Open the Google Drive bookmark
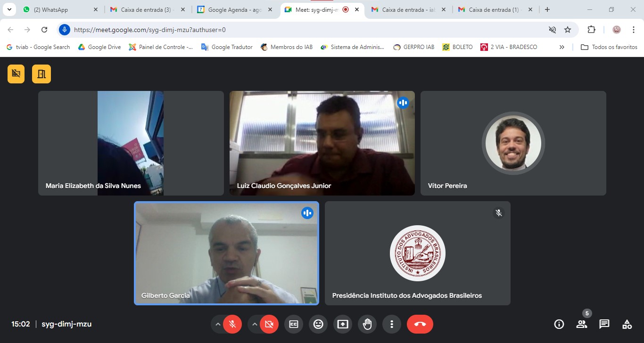The image size is (644, 343). click(99, 47)
